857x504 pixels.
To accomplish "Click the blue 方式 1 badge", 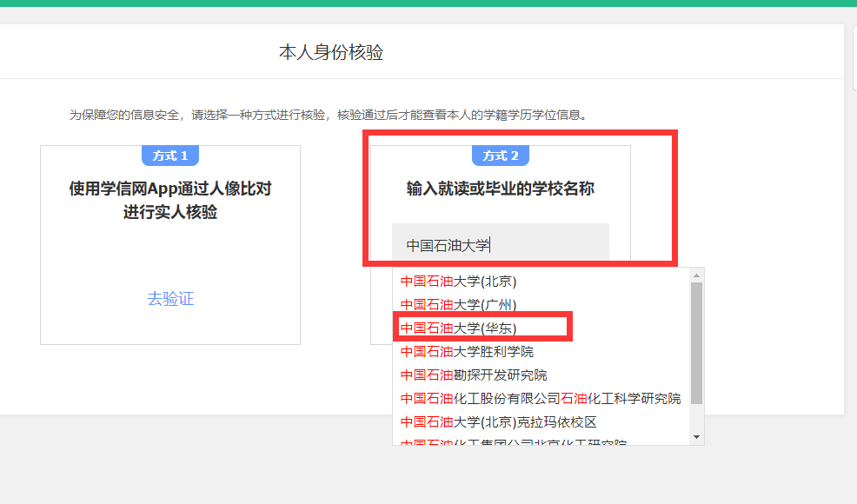I will pyautogui.click(x=170, y=156).
